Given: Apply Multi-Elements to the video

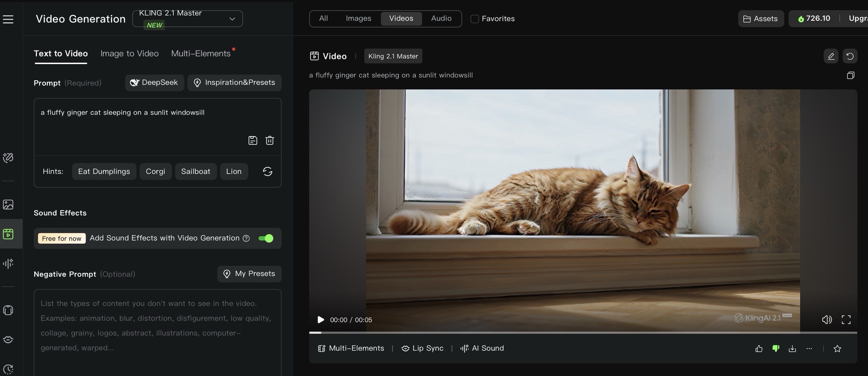Looking at the screenshot, I should (x=351, y=348).
